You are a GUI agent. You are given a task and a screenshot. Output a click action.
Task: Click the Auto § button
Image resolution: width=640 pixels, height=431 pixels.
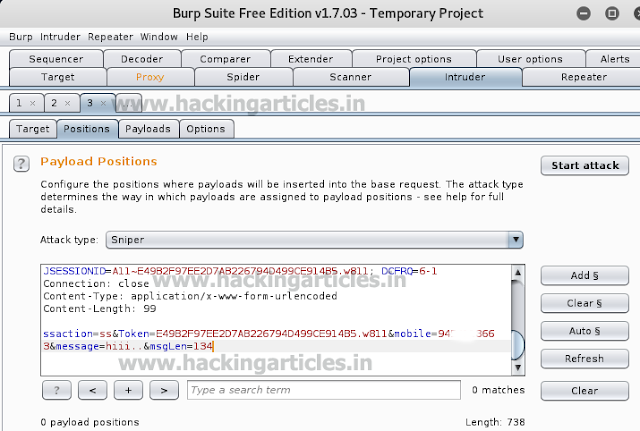(x=585, y=331)
